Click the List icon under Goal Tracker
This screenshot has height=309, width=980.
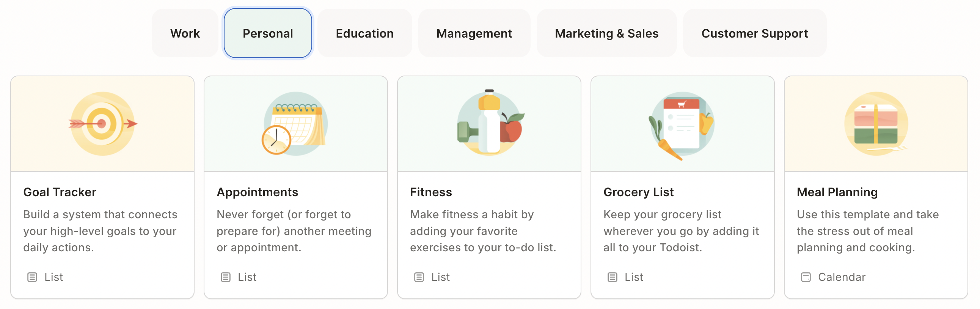pyautogui.click(x=32, y=277)
